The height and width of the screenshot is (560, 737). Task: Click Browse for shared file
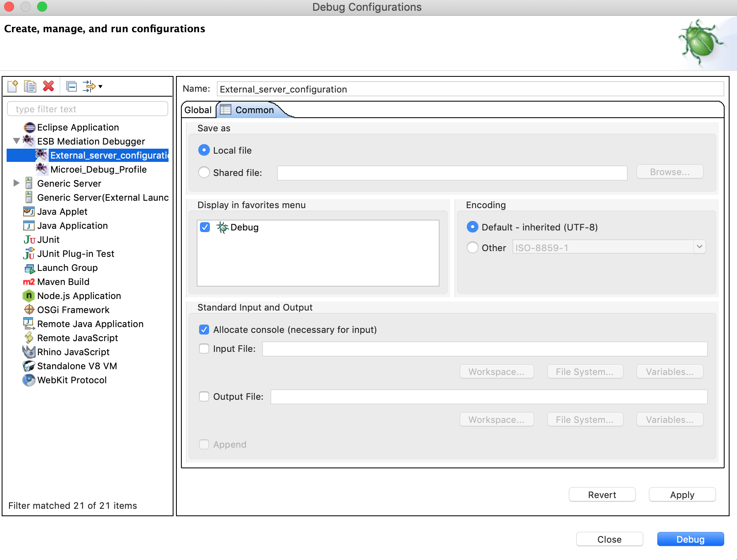pyautogui.click(x=670, y=172)
